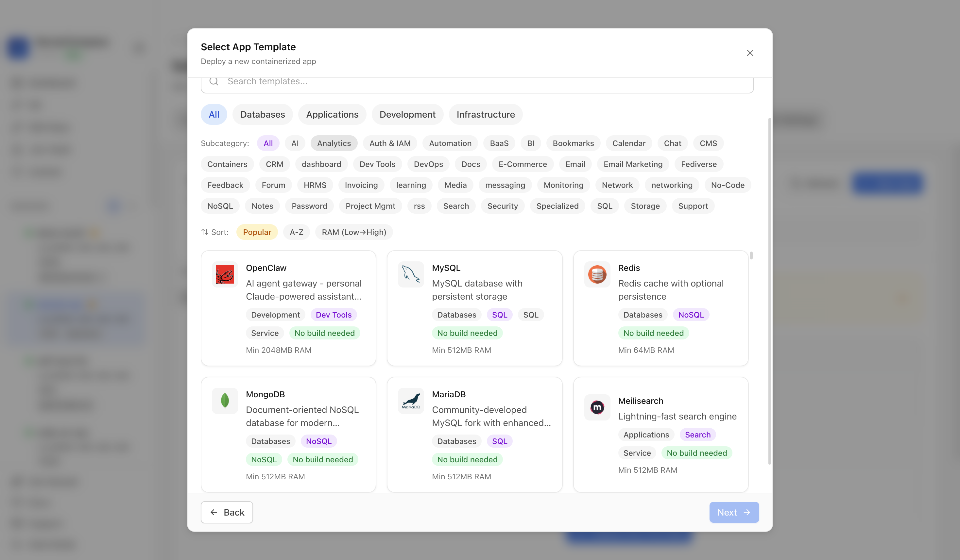The height and width of the screenshot is (560, 960).
Task: Filter by Automation subcategory
Action: tap(450, 143)
